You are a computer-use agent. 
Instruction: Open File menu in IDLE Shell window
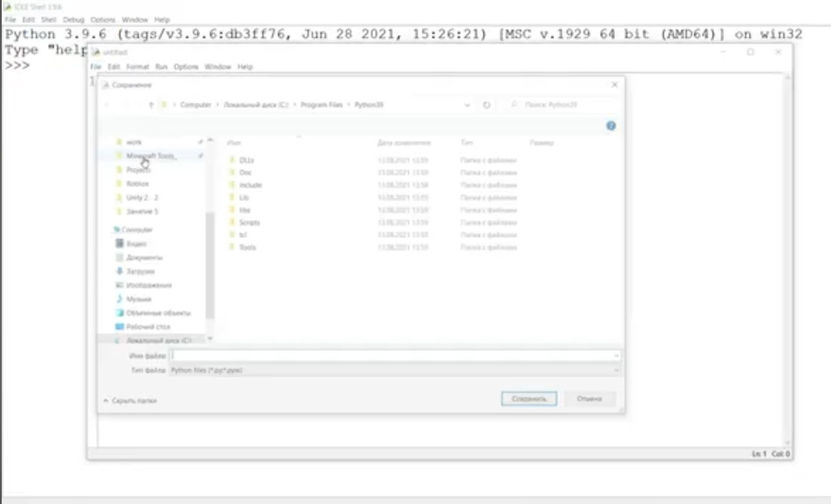pyautogui.click(x=10, y=20)
